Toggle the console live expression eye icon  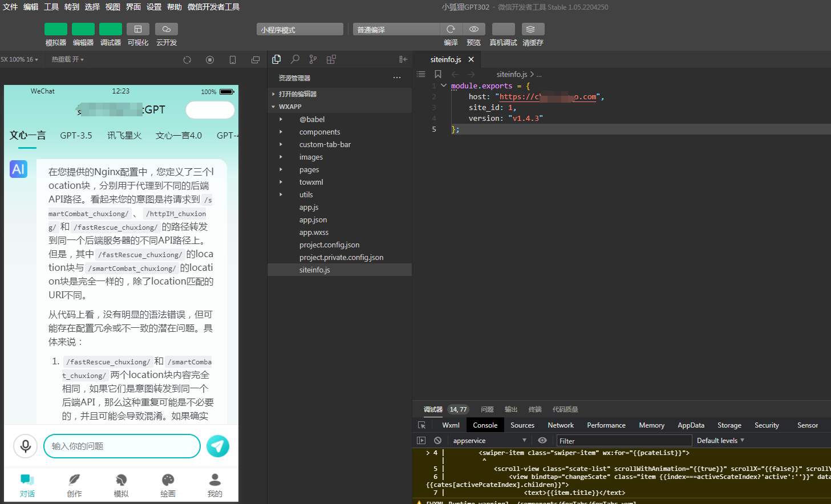coord(542,441)
